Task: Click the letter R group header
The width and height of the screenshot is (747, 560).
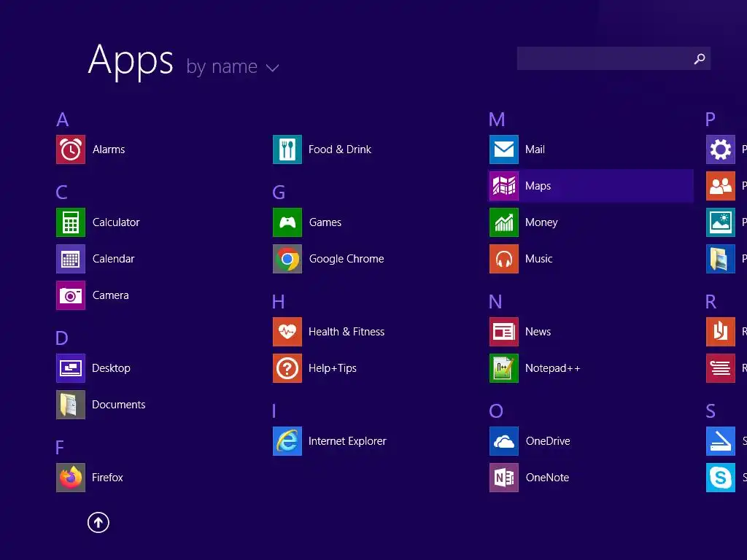Action: 711,301
